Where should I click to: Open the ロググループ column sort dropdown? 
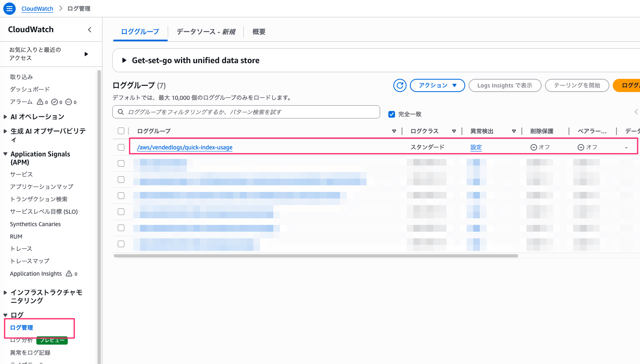(394, 131)
